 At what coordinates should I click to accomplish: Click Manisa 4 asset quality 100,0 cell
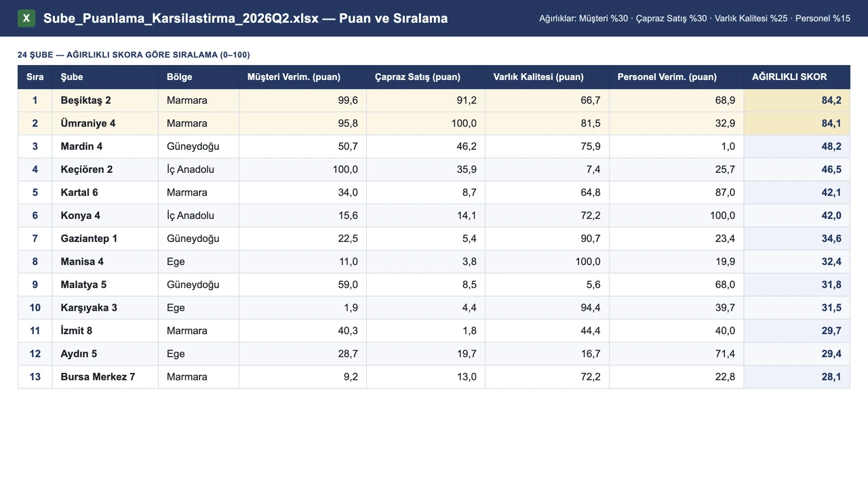[547, 262]
